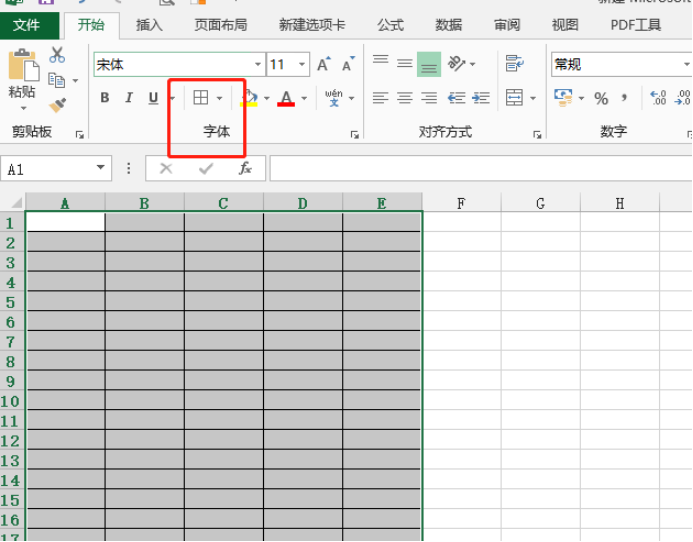Screen dimensions: 693x542
Task: Align text right
Action: 429,98
